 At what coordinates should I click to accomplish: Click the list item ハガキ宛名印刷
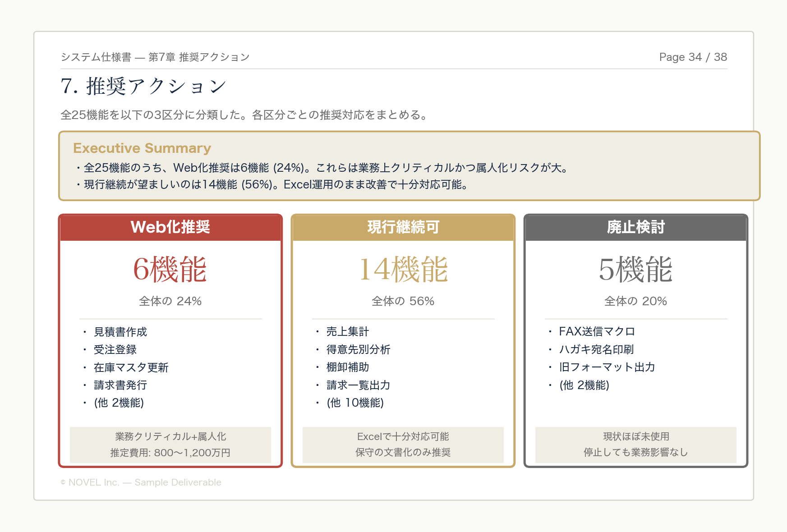click(x=596, y=349)
